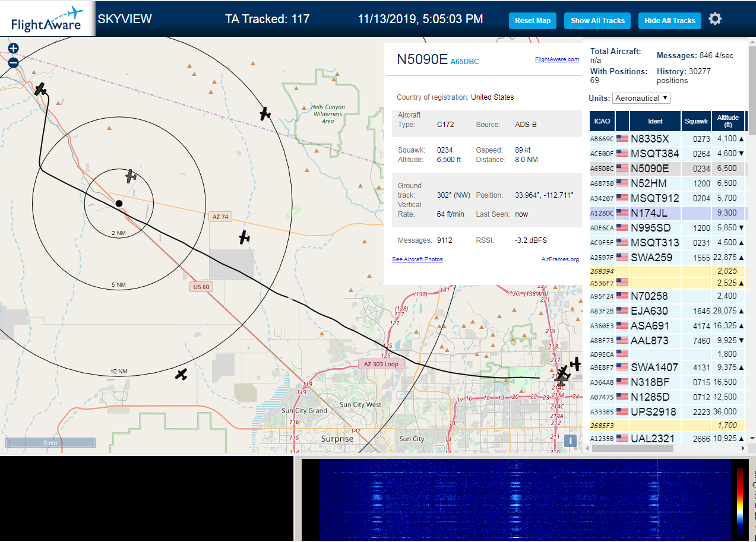The image size is (756, 542).
Task: Select aircraft row N52HM
Action: [x=668, y=183]
